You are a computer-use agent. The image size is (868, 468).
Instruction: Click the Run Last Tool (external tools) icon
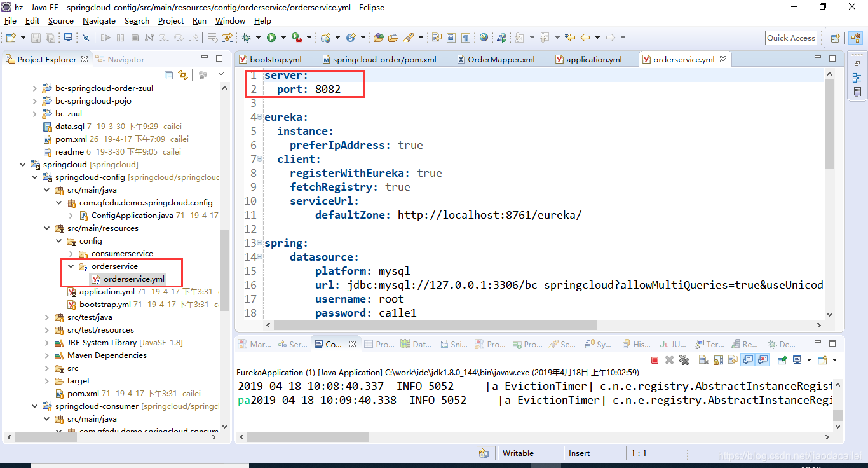tap(297, 38)
